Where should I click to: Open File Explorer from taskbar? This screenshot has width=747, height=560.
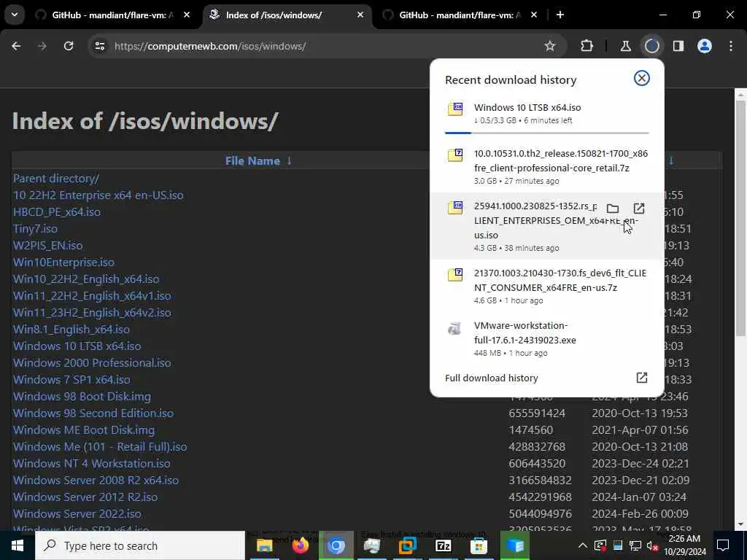coord(264,545)
